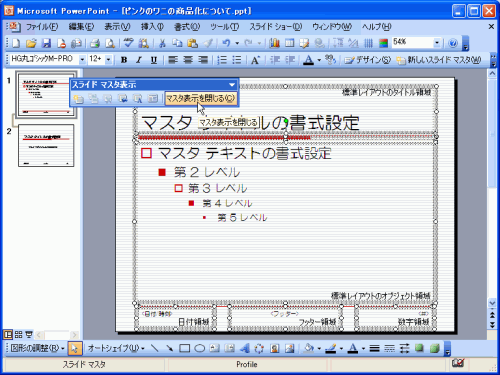Select title master thumbnail 2

[x=46, y=146]
